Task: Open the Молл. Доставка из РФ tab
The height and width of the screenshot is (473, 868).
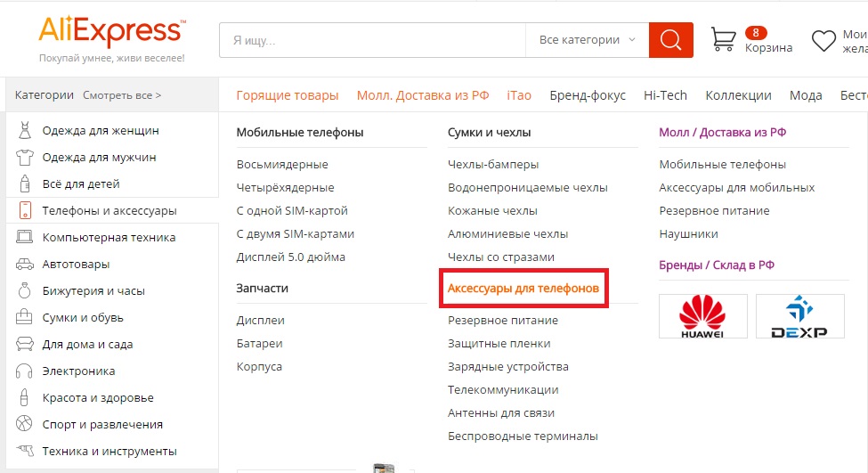Action: (x=423, y=95)
